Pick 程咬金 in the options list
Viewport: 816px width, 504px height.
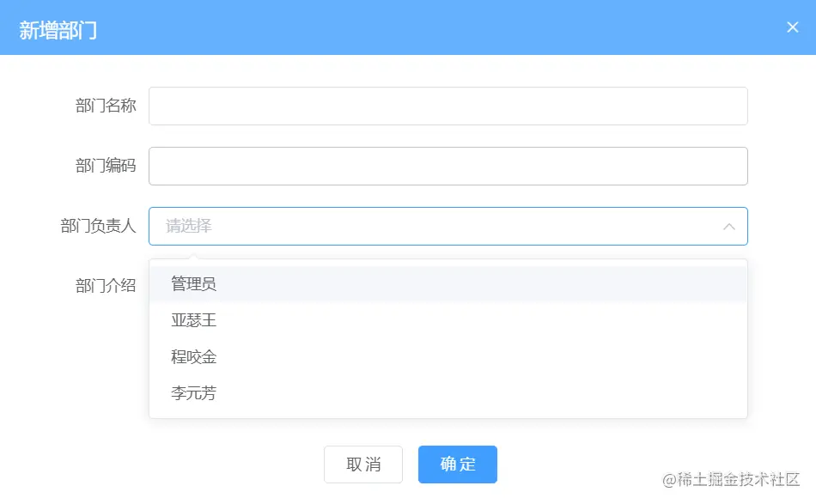[x=448, y=357]
